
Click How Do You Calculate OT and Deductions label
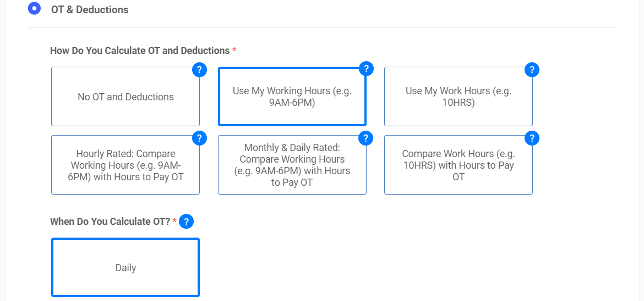140,51
